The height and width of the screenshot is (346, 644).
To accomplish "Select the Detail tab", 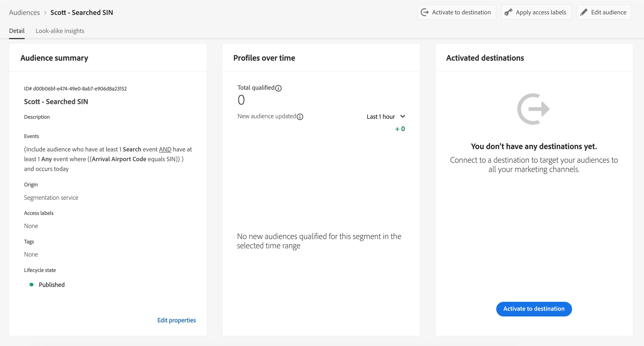I will 17,31.
